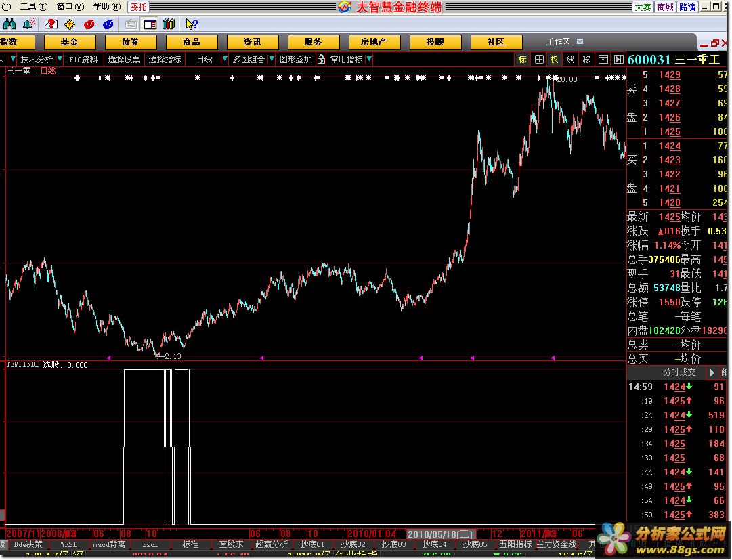Open the 债券 category button
The image size is (732, 560).
pyautogui.click(x=130, y=42)
